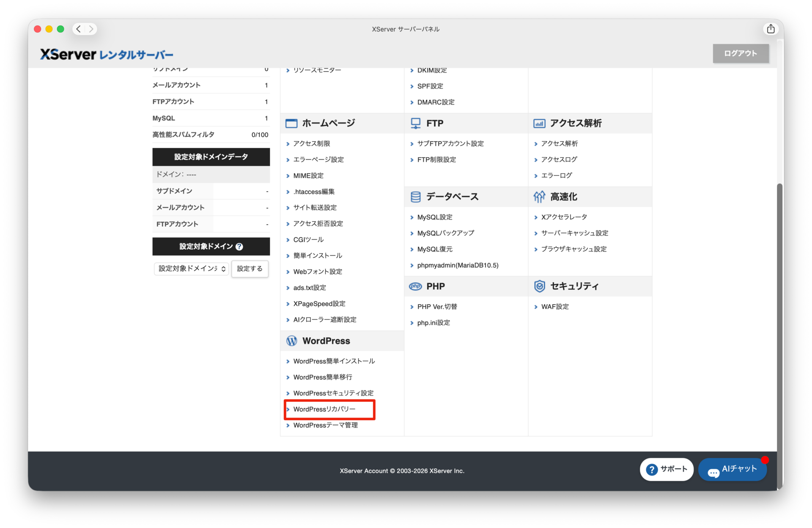Click the access analytics chart icon

(x=539, y=123)
